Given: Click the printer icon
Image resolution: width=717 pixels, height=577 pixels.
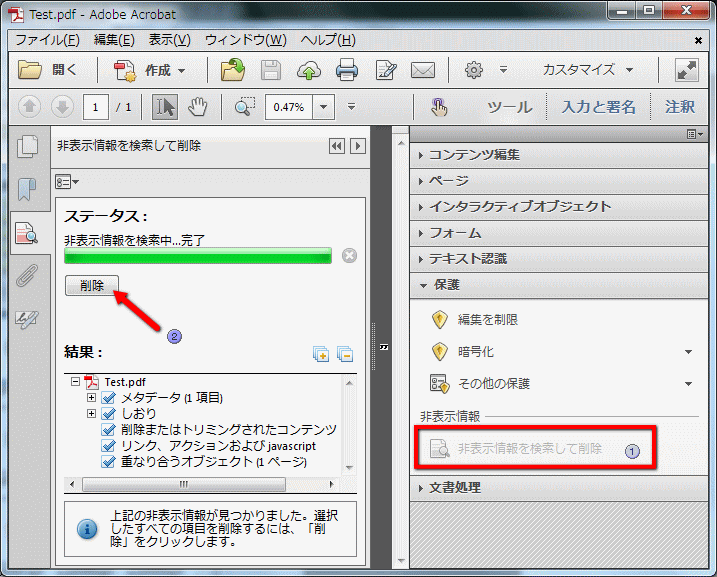Looking at the screenshot, I should 347,70.
